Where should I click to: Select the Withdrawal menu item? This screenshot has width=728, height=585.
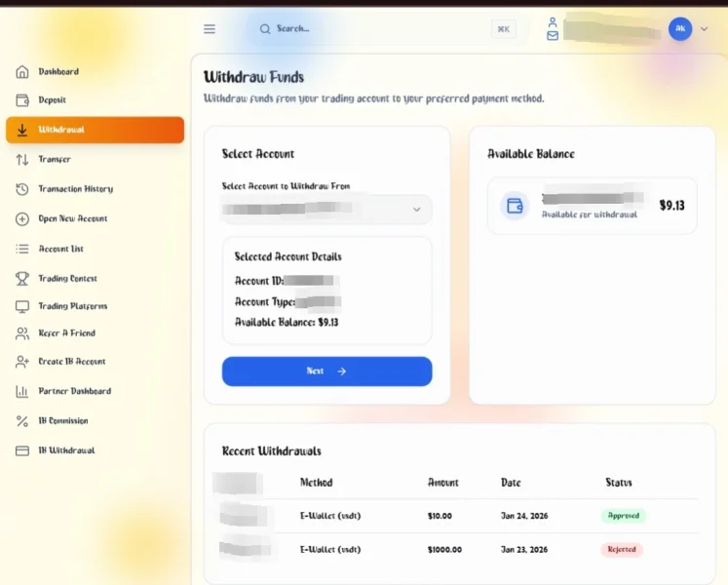point(95,130)
